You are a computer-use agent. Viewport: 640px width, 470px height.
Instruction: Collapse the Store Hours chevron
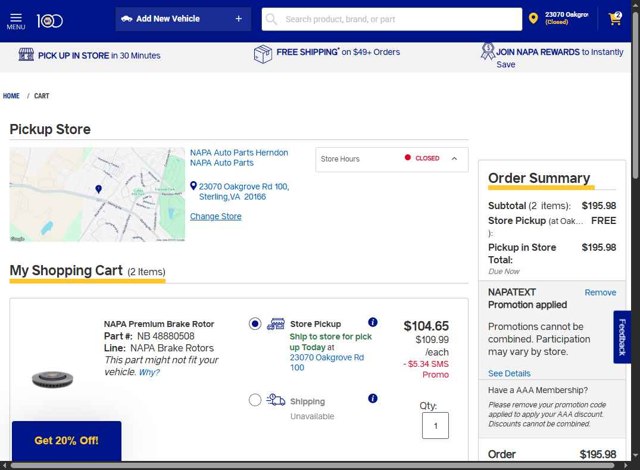[454, 158]
